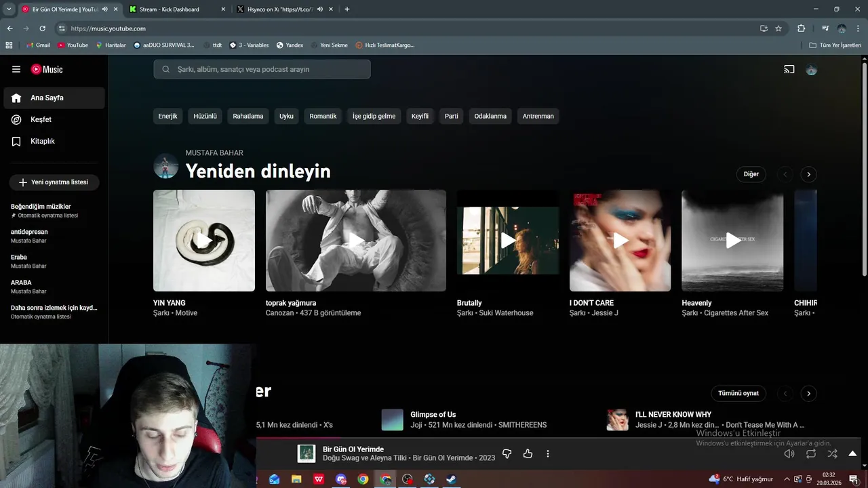
Task: Open the Gmail bookmark
Action: point(38,45)
